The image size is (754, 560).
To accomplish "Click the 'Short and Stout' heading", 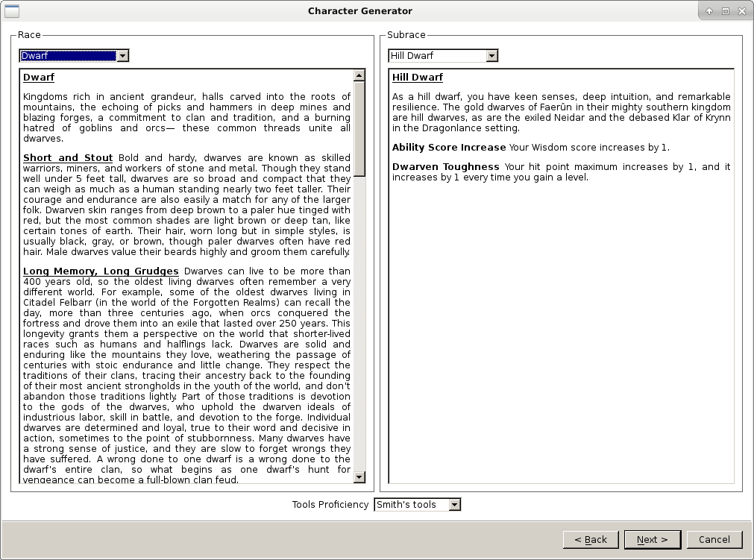I will 68,157.
